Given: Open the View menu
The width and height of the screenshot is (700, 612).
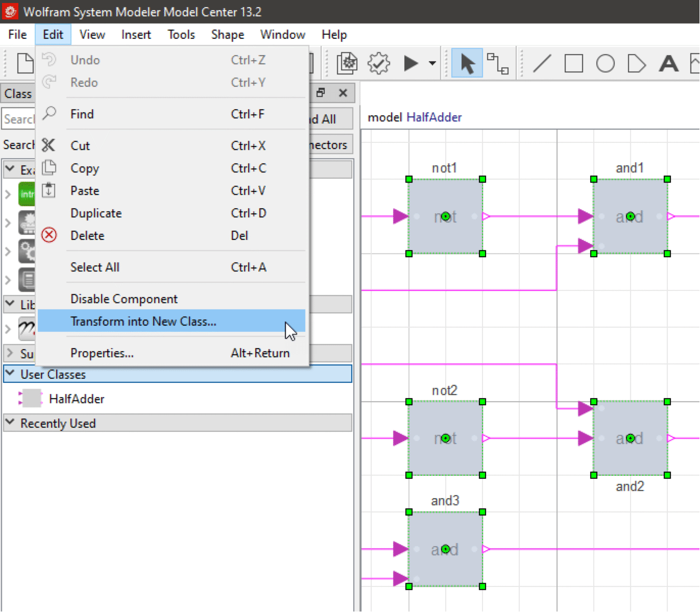Looking at the screenshot, I should [x=92, y=35].
